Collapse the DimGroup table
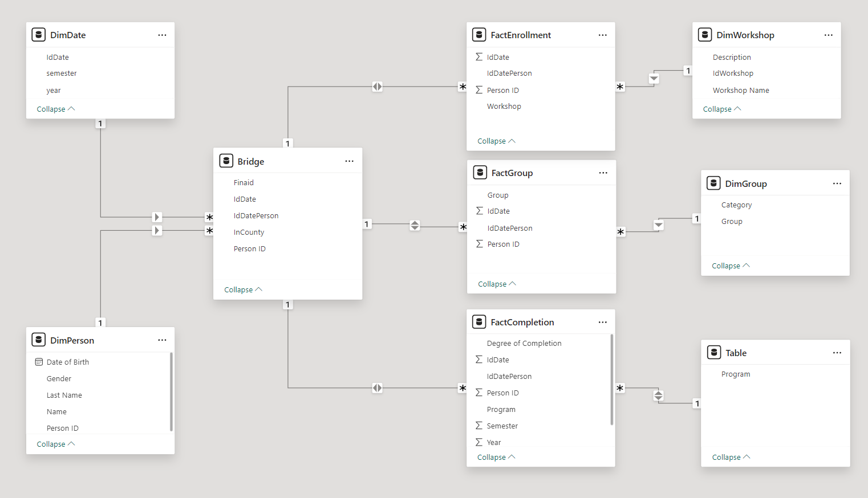The image size is (868, 498). pyautogui.click(x=731, y=266)
